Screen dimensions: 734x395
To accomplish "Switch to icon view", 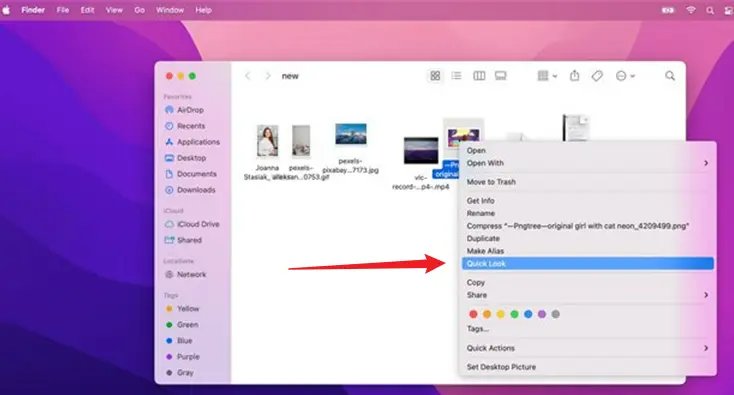I will pyautogui.click(x=435, y=76).
